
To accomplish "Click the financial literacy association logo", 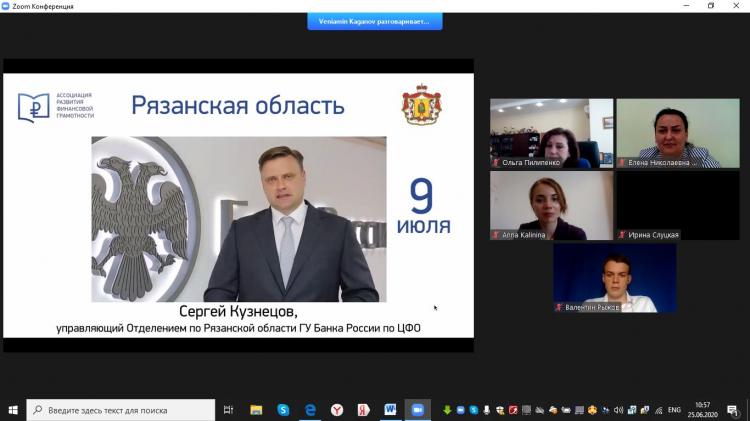I will [x=56, y=107].
